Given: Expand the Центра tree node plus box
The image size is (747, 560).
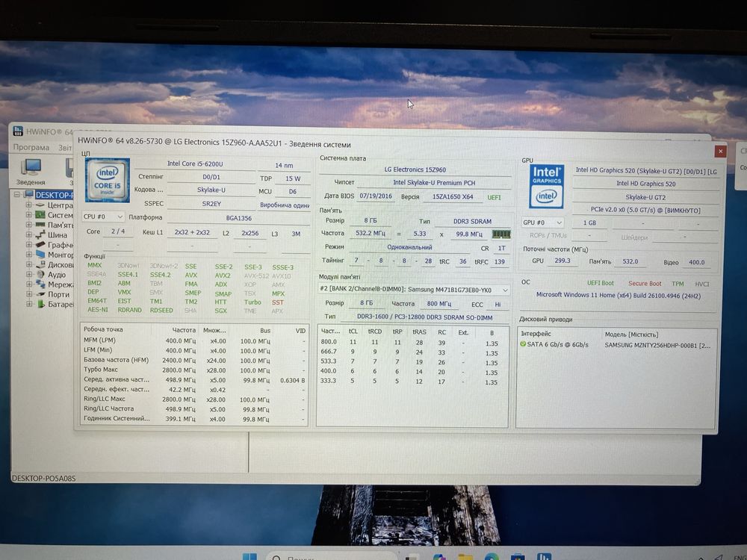Looking at the screenshot, I should tap(28, 205).
